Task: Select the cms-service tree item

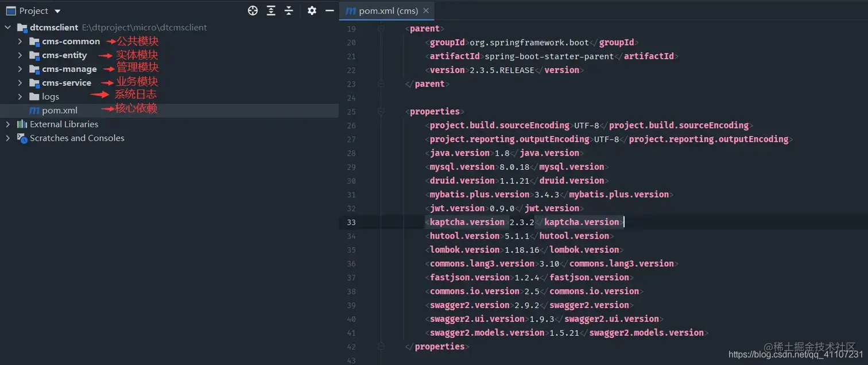Action: pyautogui.click(x=169, y=83)
